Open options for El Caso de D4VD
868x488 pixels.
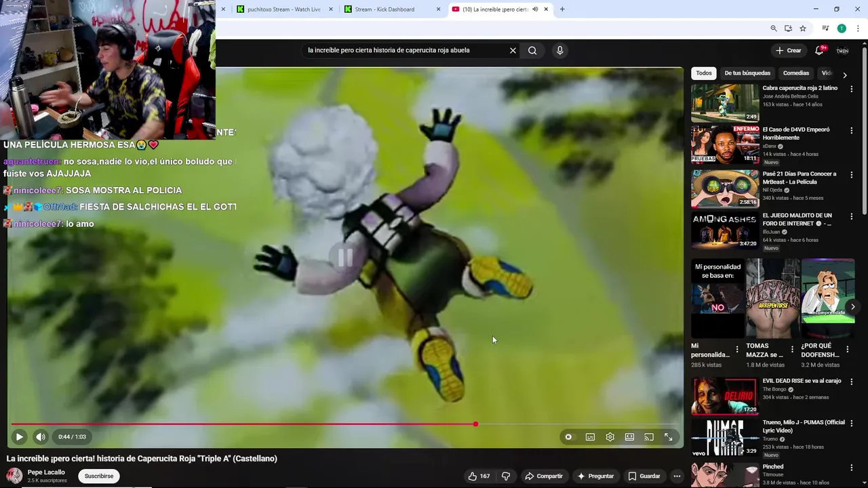(852, 130)
